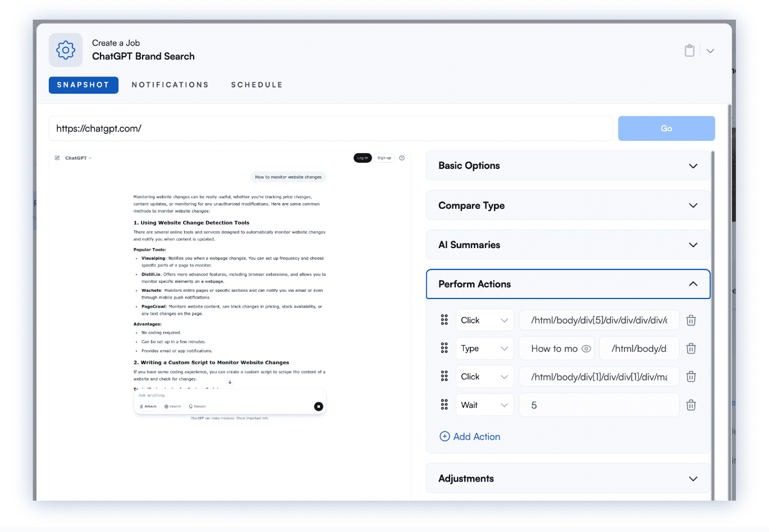769x532 pixels.
Task: Open the ChatGPT model dropdown in the preview
Action: (x=78, y=158)
